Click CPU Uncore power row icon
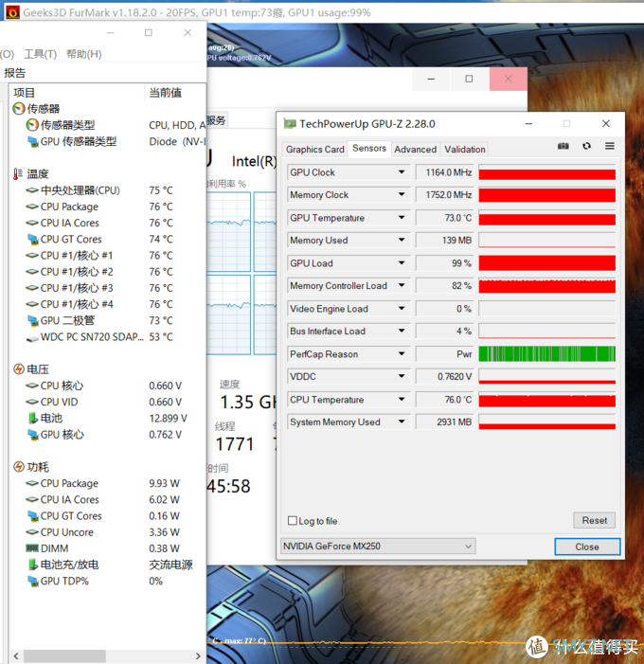 pyautogui.click(x=32, y=532)
